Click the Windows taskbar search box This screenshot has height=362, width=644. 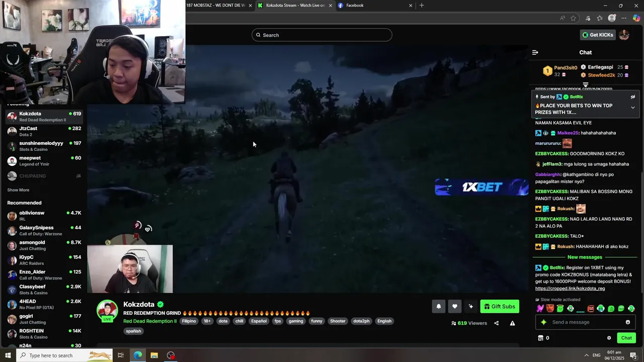coord(64,355)
